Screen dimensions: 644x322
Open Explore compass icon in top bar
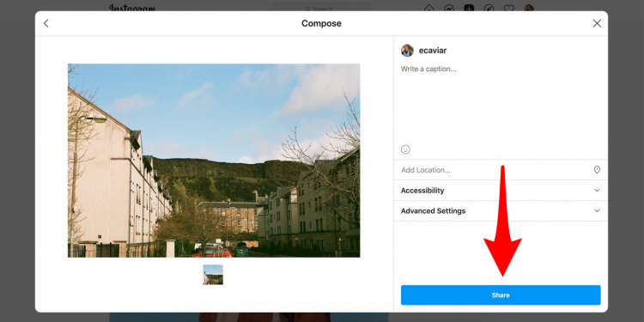click(x=489, y=8)
